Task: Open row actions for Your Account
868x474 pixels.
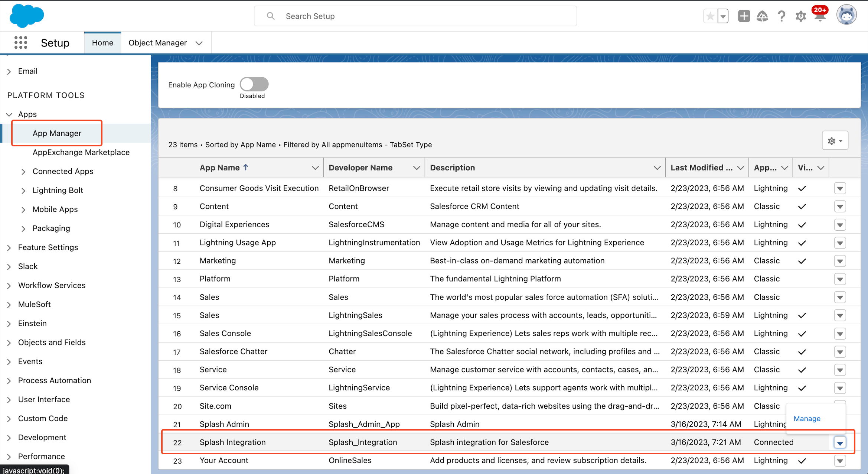Action: point(840,461)
